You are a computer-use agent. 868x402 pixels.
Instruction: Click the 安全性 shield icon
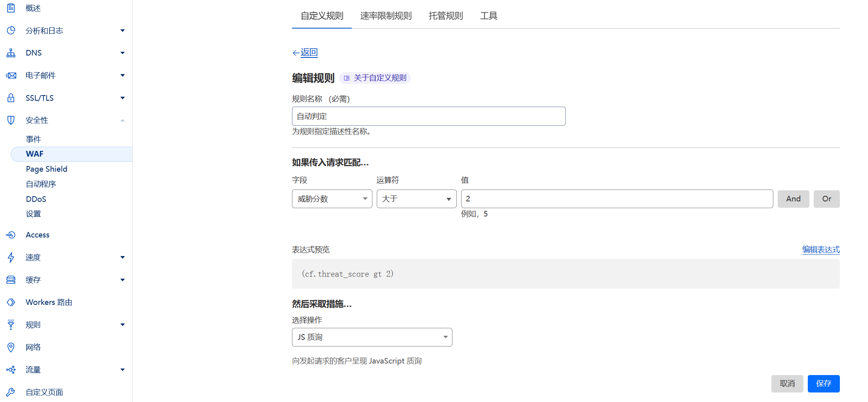[11, 120]
